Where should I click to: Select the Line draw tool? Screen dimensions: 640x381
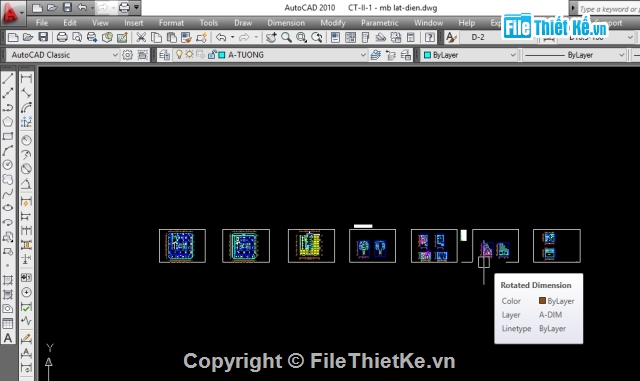click(8, 78)
